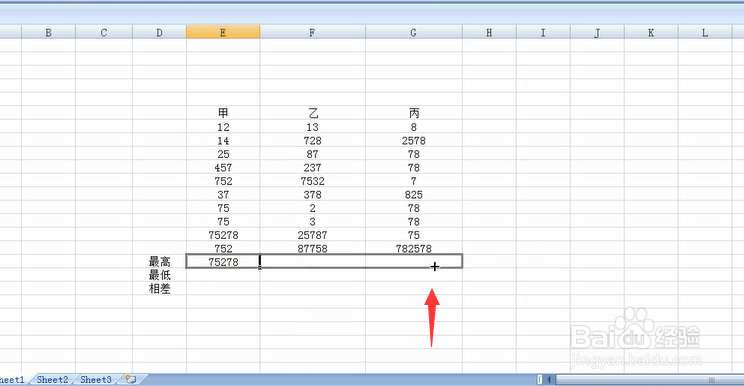Select column J header
Image resolution: width=744 pixels, height=386 pixels.
click(x=597, y=32)
